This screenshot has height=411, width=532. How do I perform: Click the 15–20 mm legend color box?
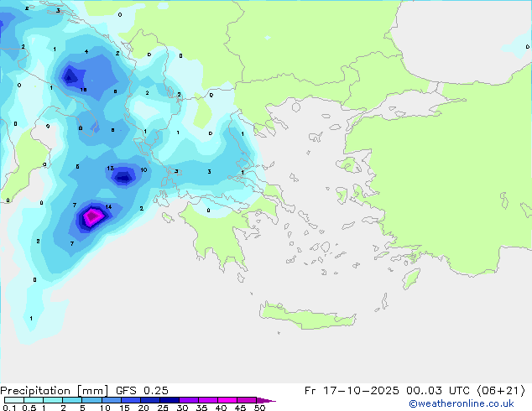pyautogui.click(x=131, y=400)
